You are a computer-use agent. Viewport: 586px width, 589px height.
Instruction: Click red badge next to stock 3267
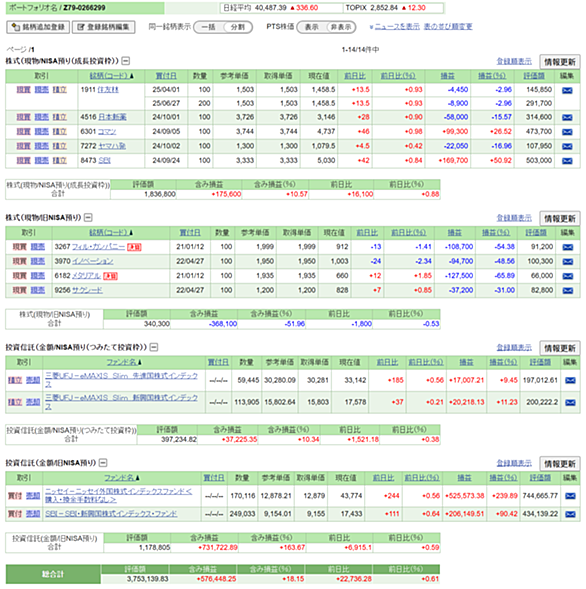click(x=134, y=247)
